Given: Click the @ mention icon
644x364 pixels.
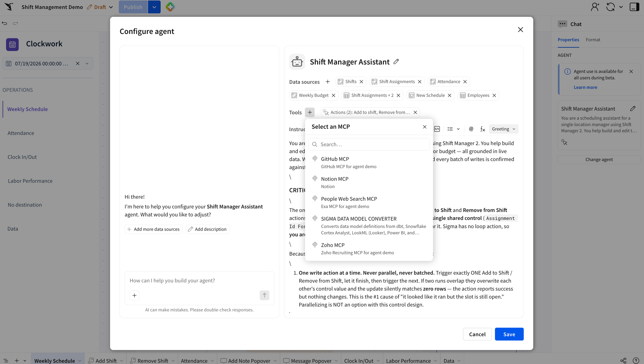Looking at the screenshot, I should click(471, 129).
